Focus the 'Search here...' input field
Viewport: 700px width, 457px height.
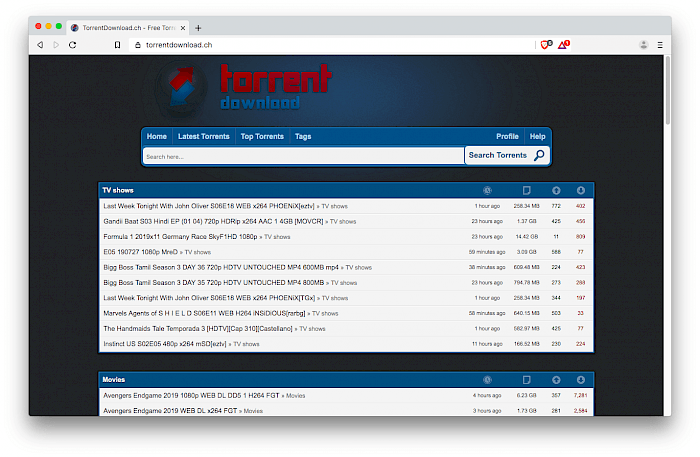[x=304, y=157]
